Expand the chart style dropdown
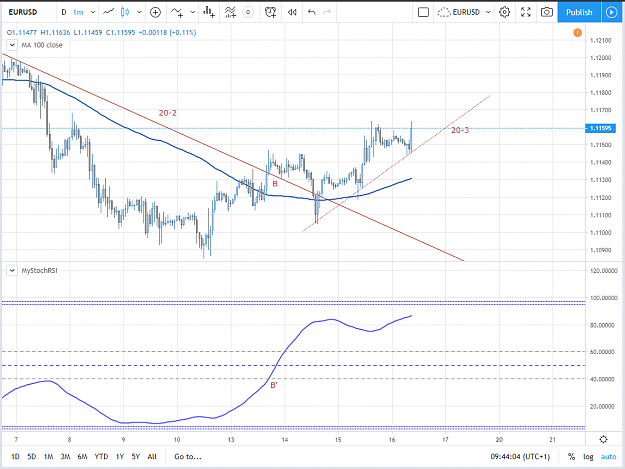 139,12
